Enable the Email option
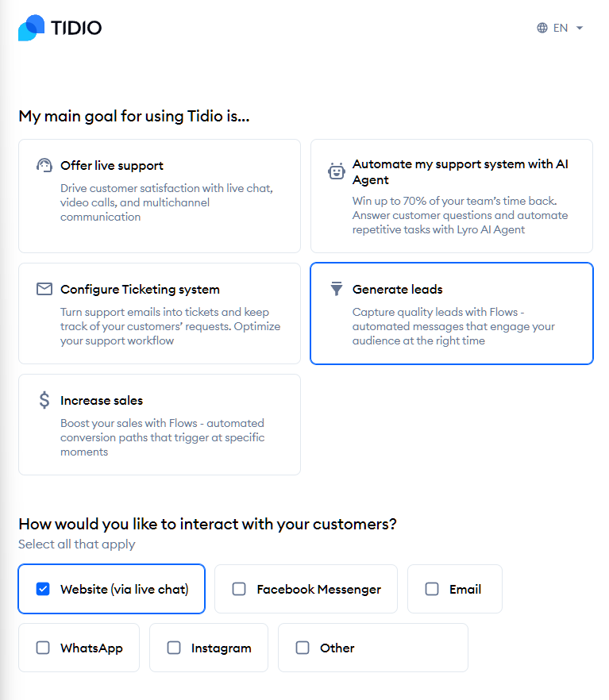 [x=431, y=588]
